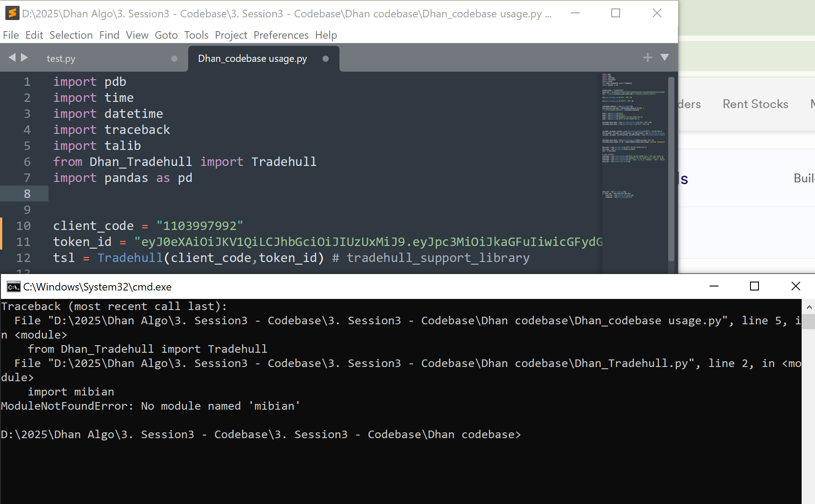The image size is (815, 504).
Task: Maximize the cmd.exe window
Action: tap(754, 286)
